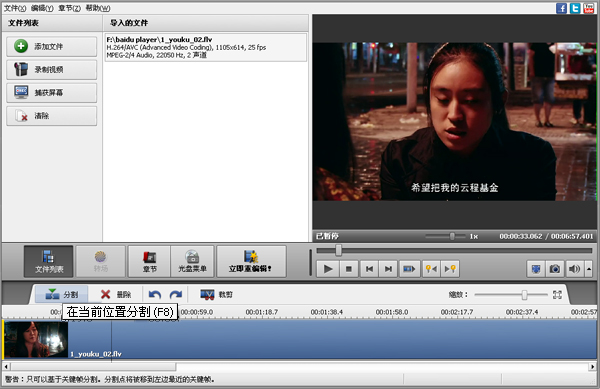The width and height of the screenshot is (600, 389).
Task: Expand the volume dropdown arrow
Action: [x=589, y=269]
